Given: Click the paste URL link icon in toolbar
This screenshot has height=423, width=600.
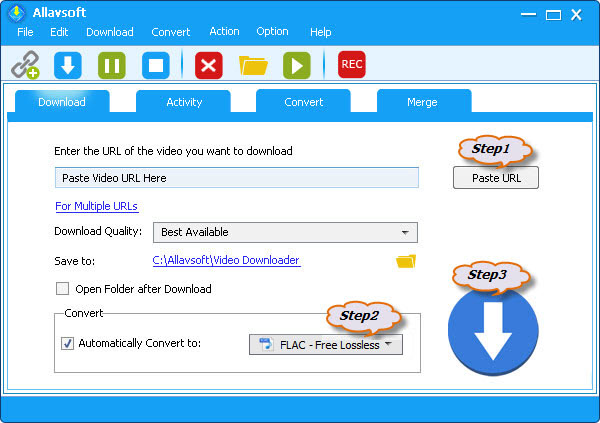Looking at the screenshot, I should [x=25, y=65].
